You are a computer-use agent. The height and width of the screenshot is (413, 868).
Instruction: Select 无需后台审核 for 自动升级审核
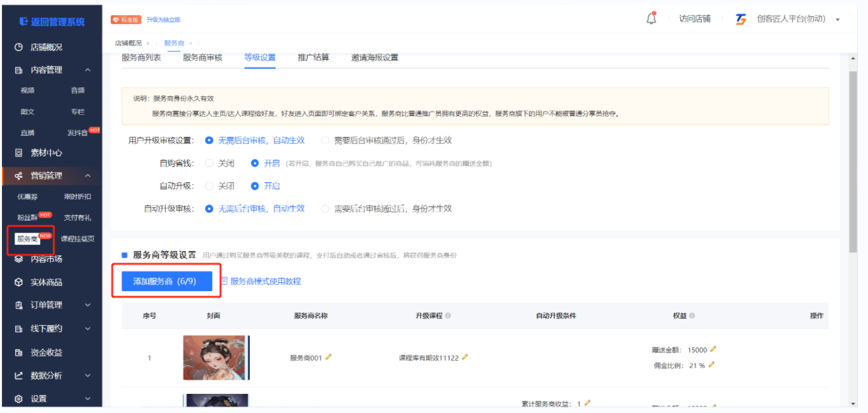click(209, 208)
